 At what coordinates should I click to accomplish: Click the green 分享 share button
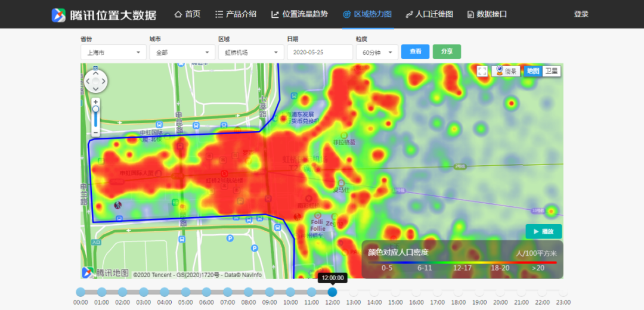click(x=447, y=52)
